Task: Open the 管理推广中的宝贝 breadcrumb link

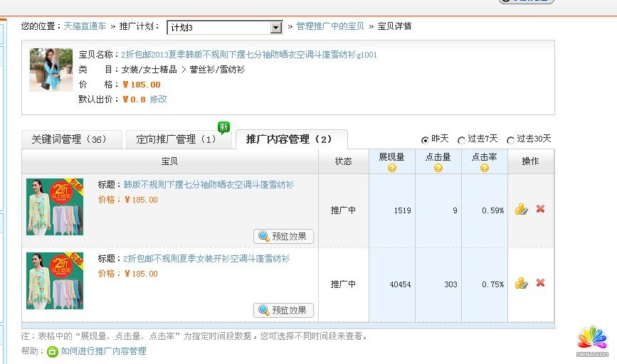Action: pos(330,26)
